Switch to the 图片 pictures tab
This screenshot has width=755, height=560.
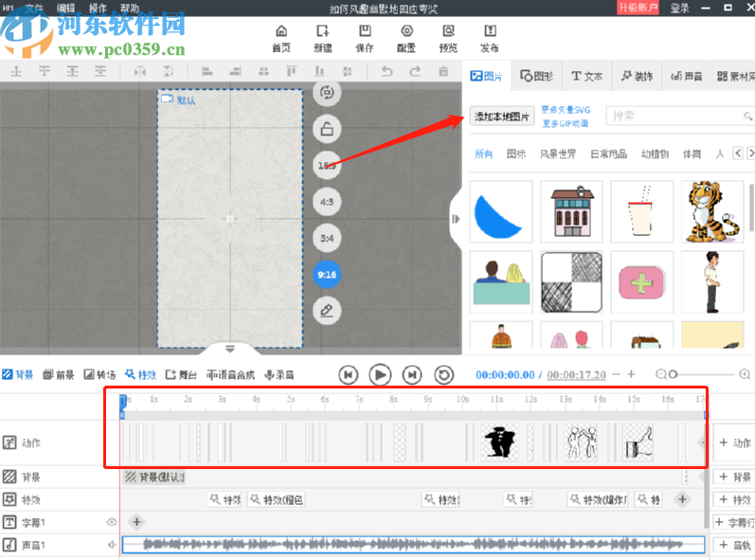pyautogui.click(x=487, y=76)
